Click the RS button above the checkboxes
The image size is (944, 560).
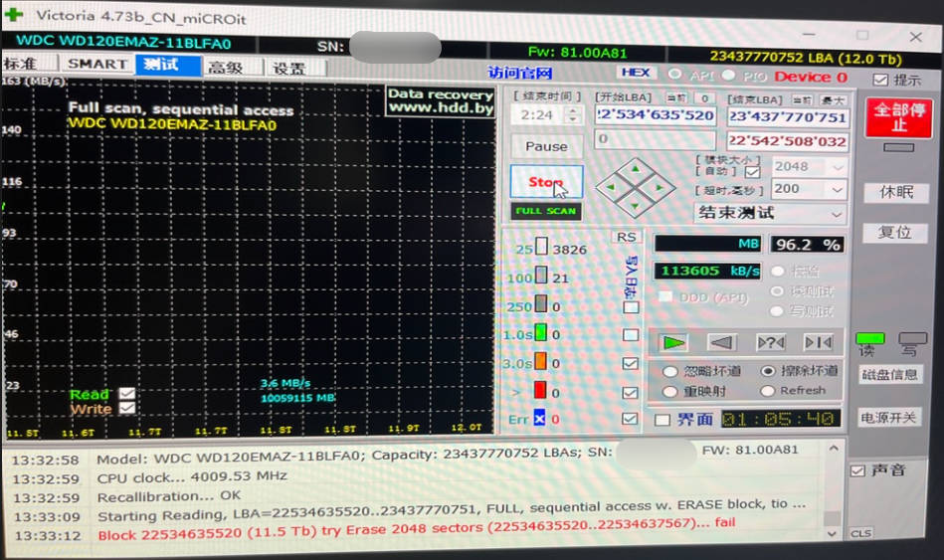626,238
